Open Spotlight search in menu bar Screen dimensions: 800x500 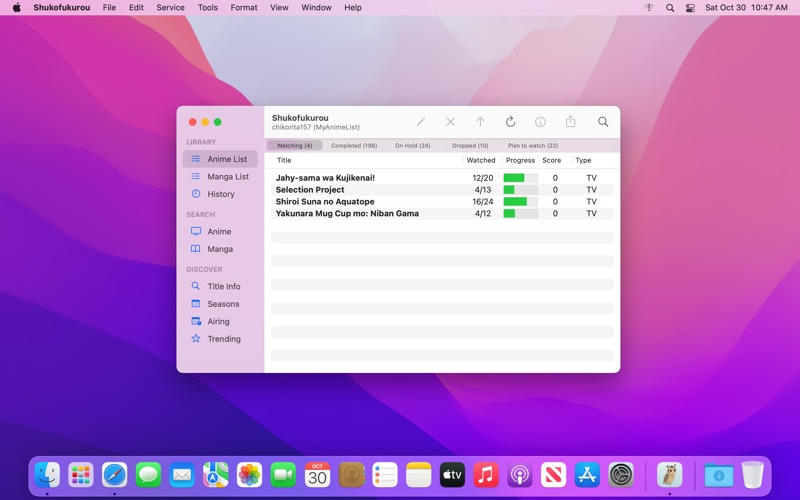[670, 8]
